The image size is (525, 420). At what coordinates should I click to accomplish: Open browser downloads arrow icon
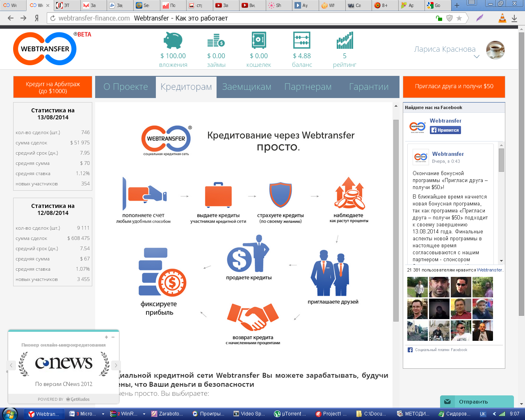coord(514,18)
